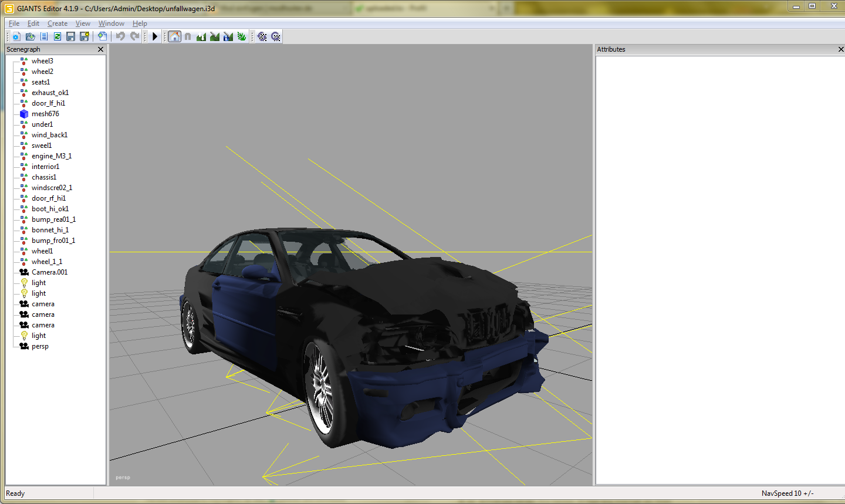This screenshot has width=845, height=504.
Task: Select exhaust_ok1 node
Action: point(50,93)
